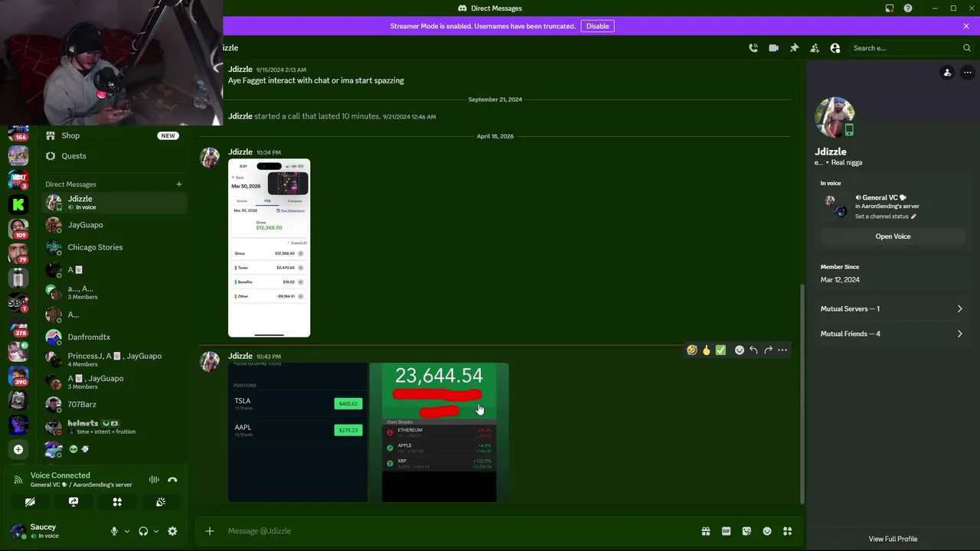
Task: Click the Message @Jdizzle text field
Action: pyautogui.click(x=459, y=531)
